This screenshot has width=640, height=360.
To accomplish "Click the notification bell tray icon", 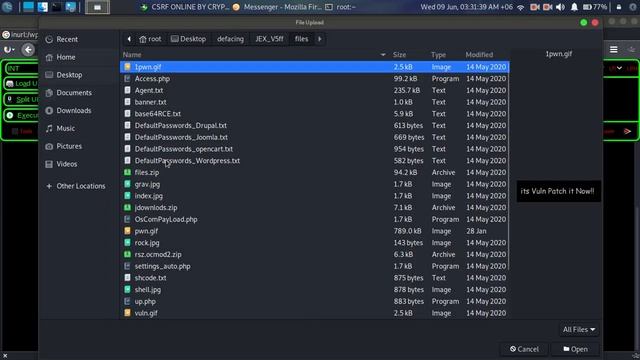I will (x=574, y=7).
